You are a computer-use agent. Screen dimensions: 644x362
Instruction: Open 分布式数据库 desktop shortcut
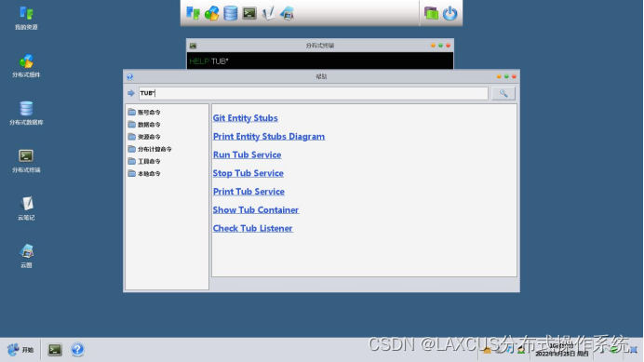pos(26,114)
